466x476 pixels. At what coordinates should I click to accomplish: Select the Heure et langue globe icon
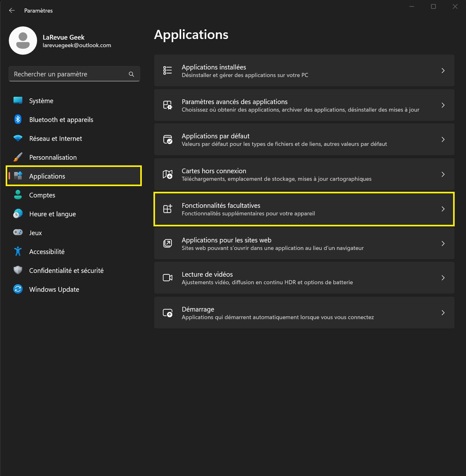(18, 214)
